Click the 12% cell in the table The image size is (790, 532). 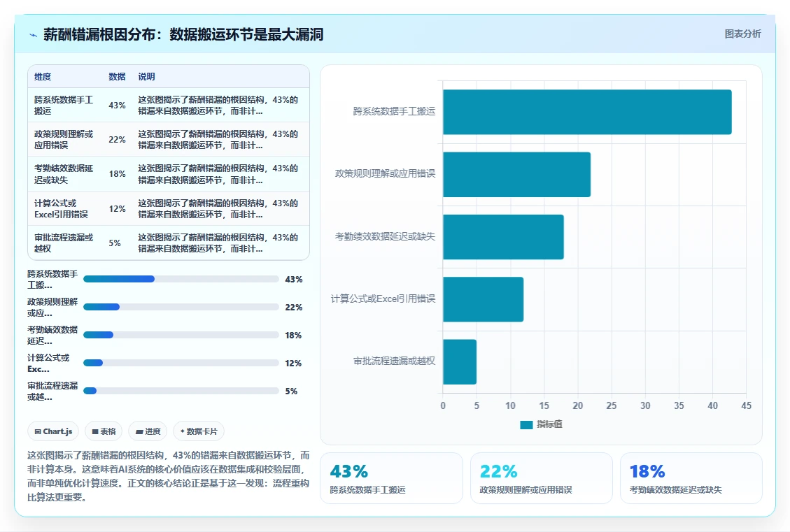(x=117, y=208)
